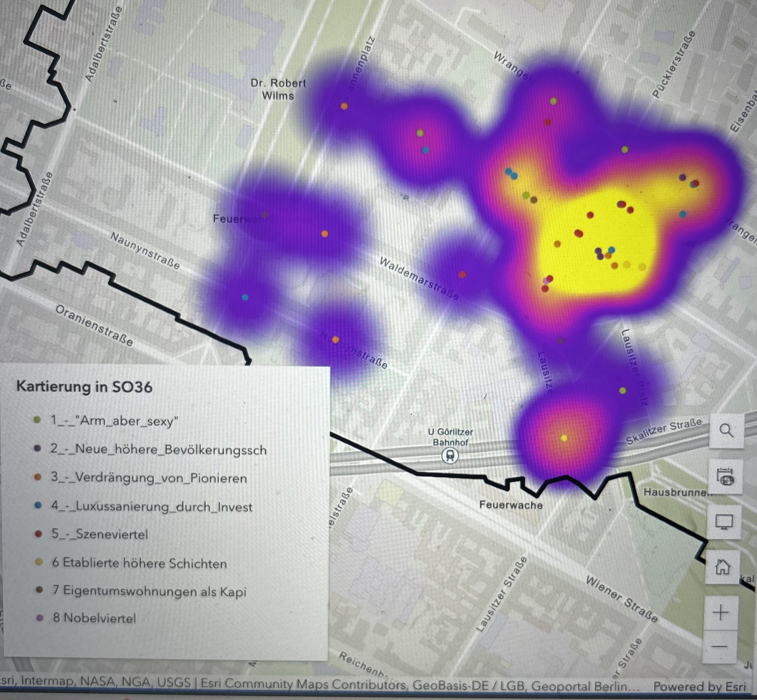757x700 pixels.
Task: Zoom in using the plus button
Action: [720, 612]
